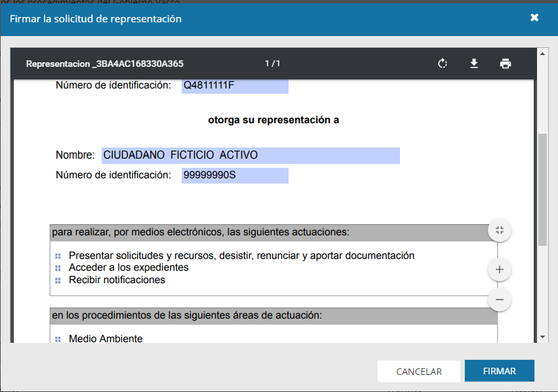The height and width of the screenshot is (392, 558).
Task: Zoom out with the minus button
Action: click(500, 300)
